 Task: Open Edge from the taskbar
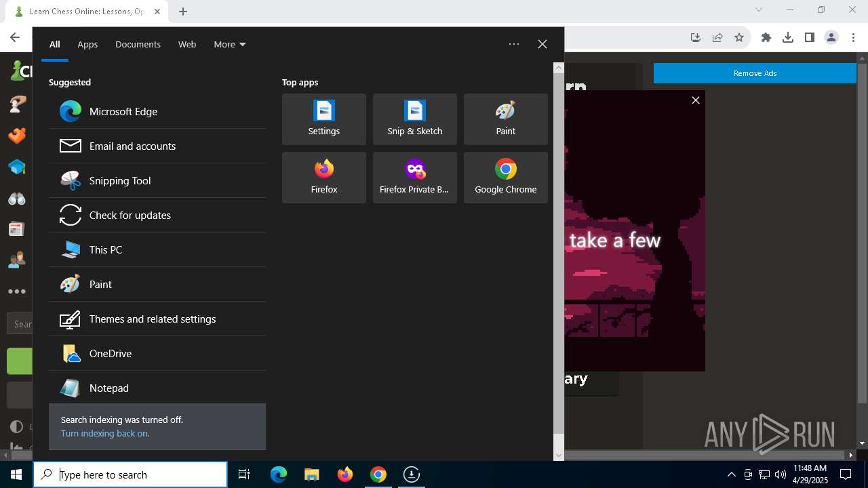[x=279, y=474]
